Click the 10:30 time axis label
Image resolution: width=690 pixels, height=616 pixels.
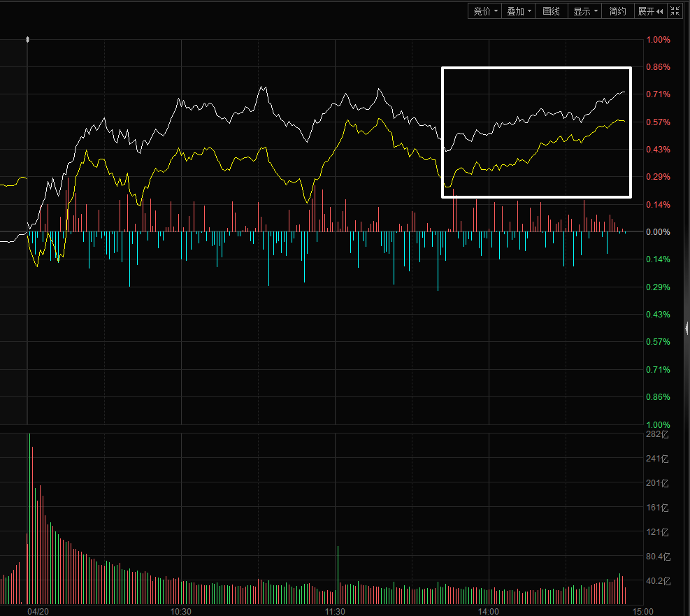click(x=181, y=611)
